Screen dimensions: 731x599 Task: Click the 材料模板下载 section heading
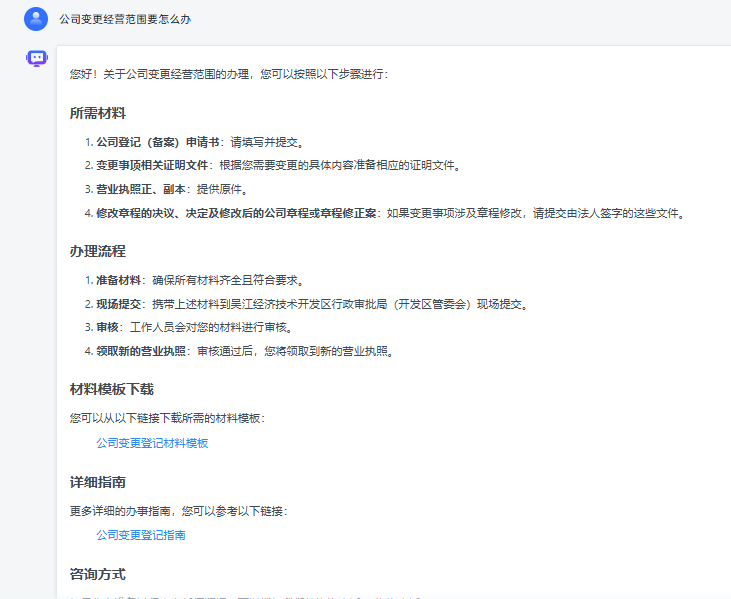(111, 389)
